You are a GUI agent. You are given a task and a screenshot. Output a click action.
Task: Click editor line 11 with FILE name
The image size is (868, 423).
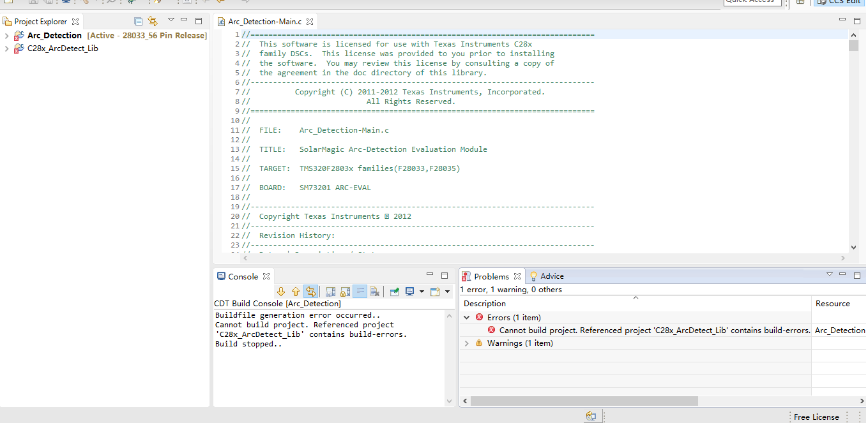click(x=315, y=130)
